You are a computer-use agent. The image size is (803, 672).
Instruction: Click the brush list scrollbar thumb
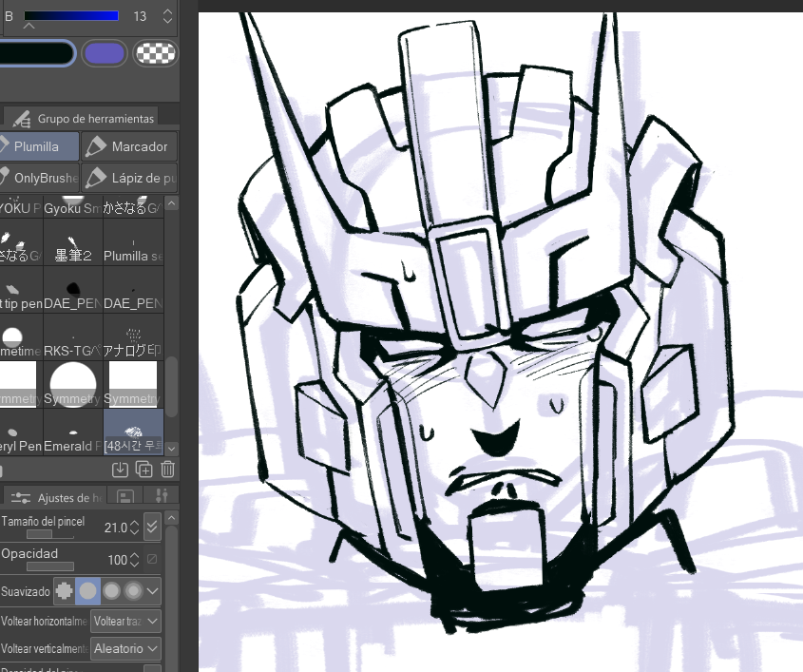pyautogui.click(x=172, y=385)
